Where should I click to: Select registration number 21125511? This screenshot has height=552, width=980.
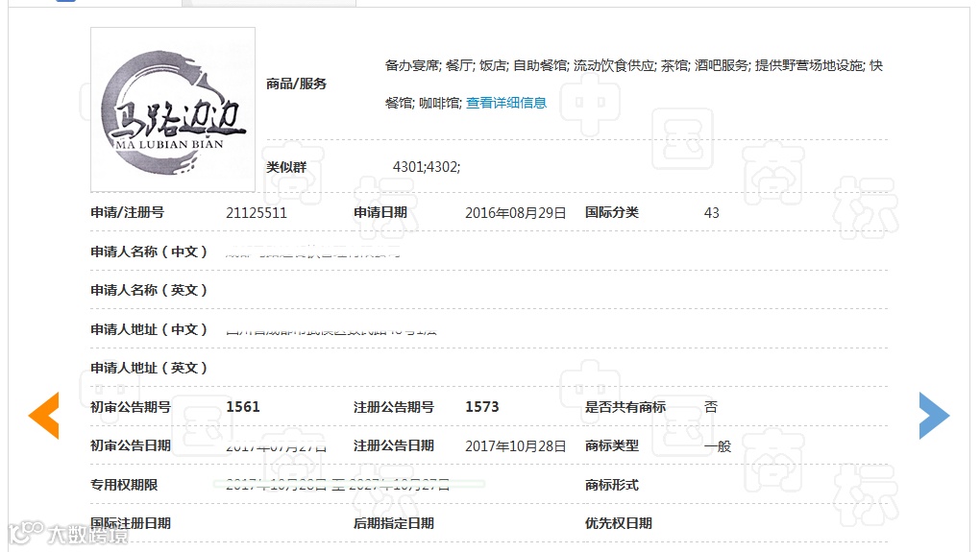click(x=257, y=213)
